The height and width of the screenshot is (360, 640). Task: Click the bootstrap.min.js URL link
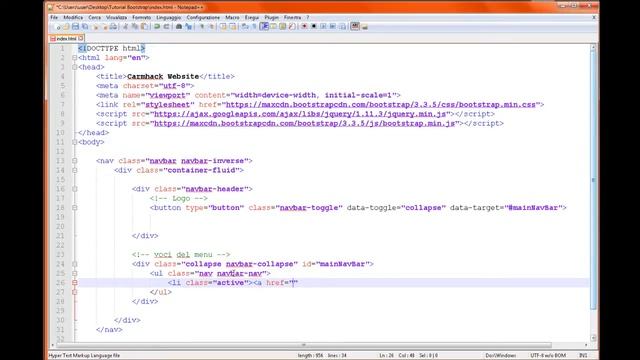tap(304, 124)
